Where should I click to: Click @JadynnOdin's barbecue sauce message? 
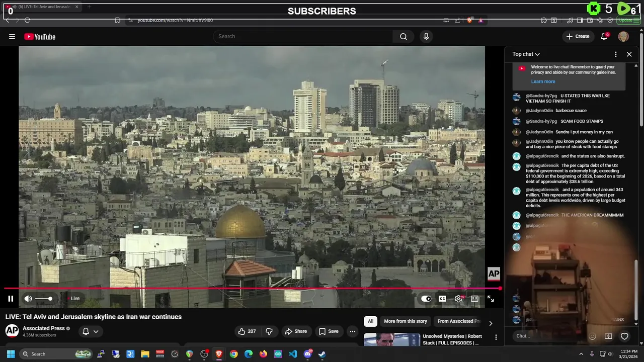[571, 111]
